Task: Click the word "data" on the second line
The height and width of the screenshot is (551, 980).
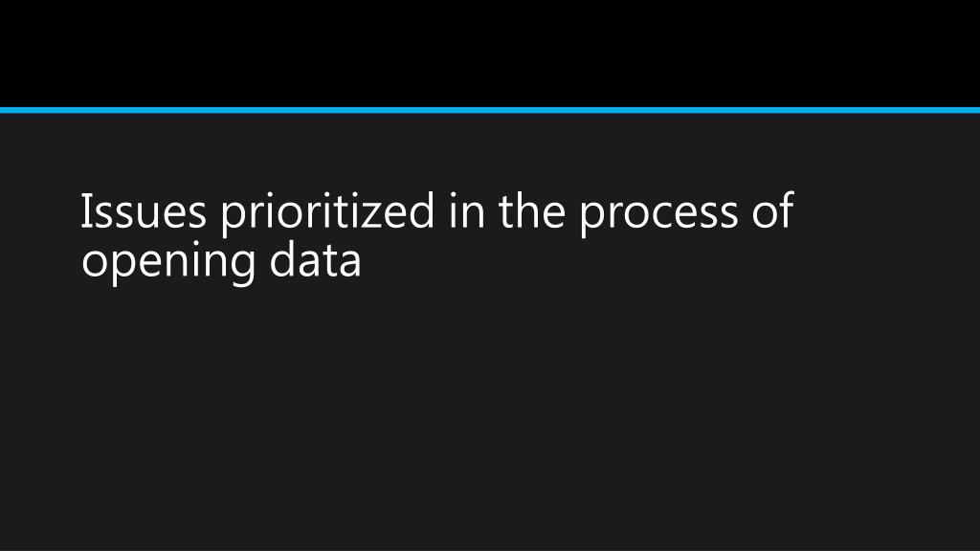Action: point(316,259)
